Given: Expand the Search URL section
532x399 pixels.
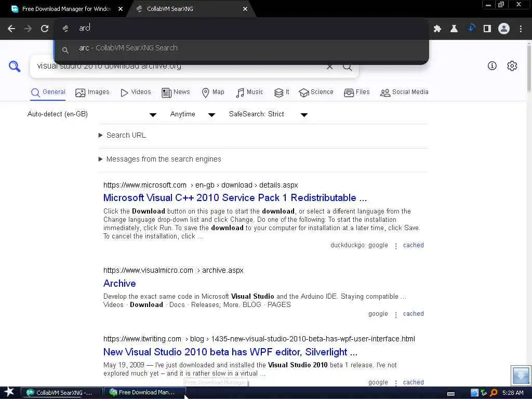Looking at the screenshot, I should pyautogui.click(x=122, y=136).
